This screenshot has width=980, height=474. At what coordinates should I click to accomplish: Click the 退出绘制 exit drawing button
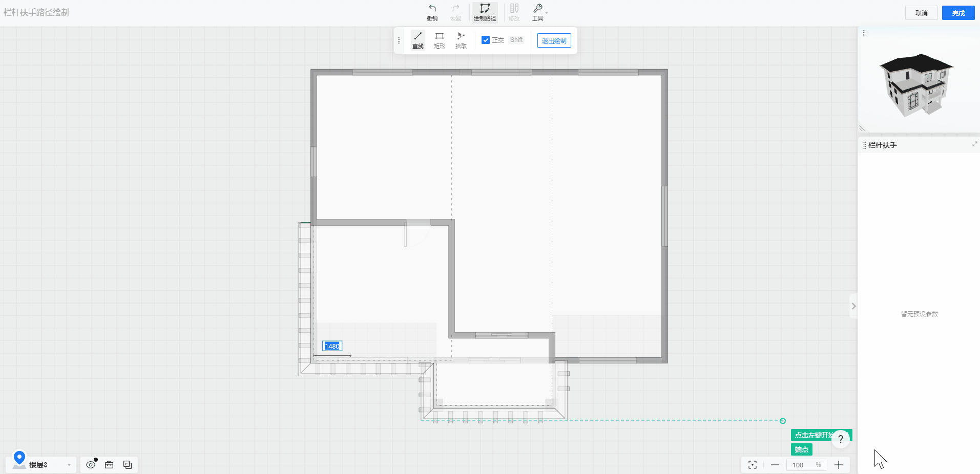point(554,40)
